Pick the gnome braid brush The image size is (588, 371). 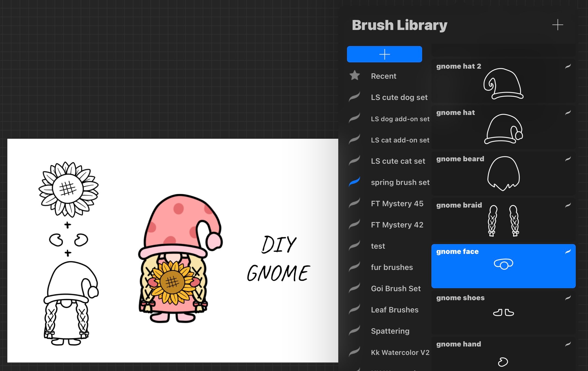coord(503,220)
